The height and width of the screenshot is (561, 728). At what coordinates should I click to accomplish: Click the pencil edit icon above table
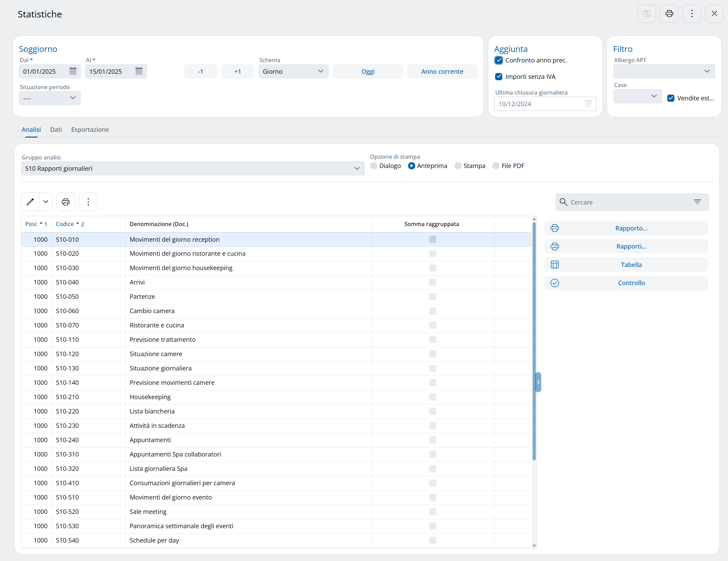(x=30, y=202)
